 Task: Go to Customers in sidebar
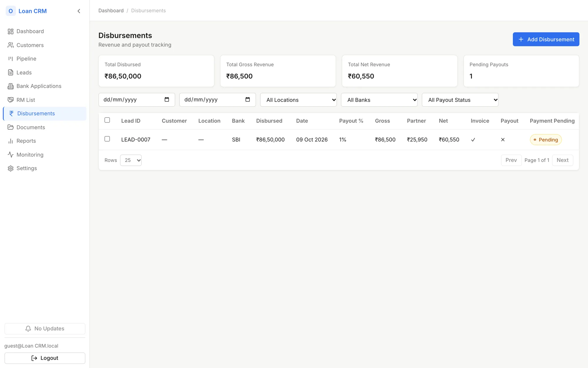click(45, 45)
